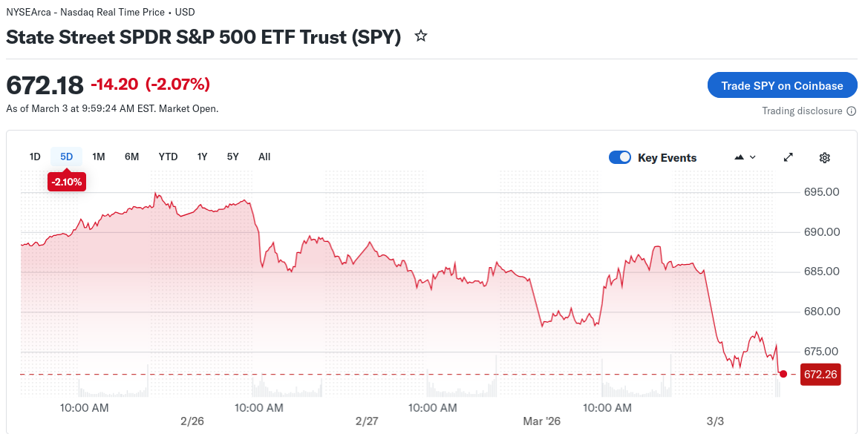Toggle the Key Events switch

(x=620, y=157)
